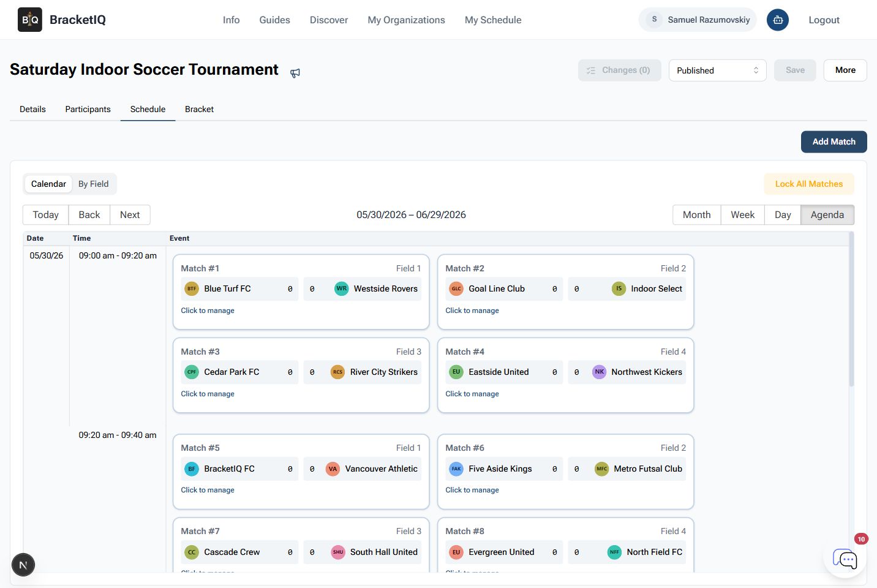
Task: Advance with the Next button
Action: [x=130, y=215]
